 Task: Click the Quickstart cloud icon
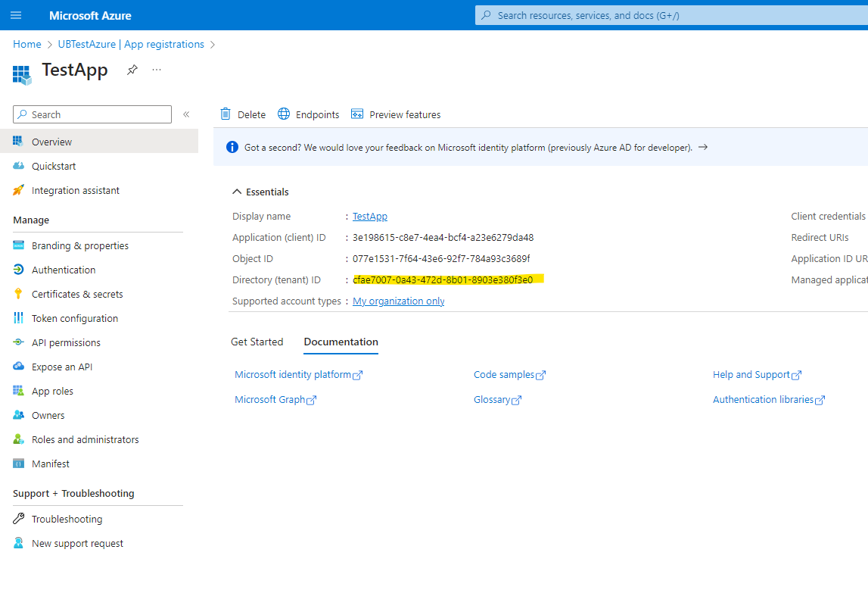[x=18, y=166]
